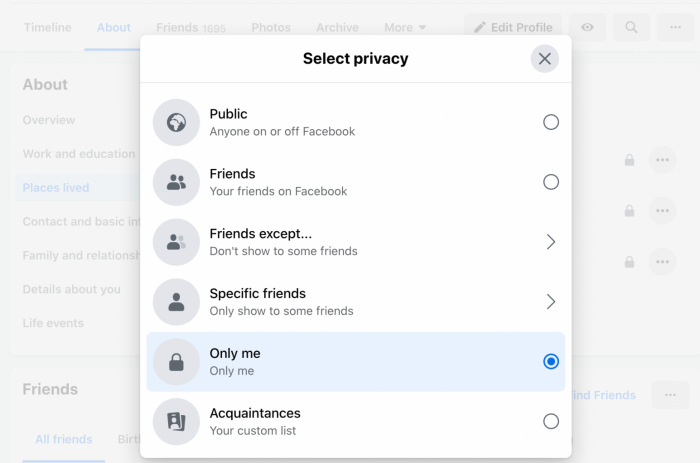Click the Friends two-people icon
Image resolution: width=700 pixels, height=463 pixels.
(x=177, y=182)
